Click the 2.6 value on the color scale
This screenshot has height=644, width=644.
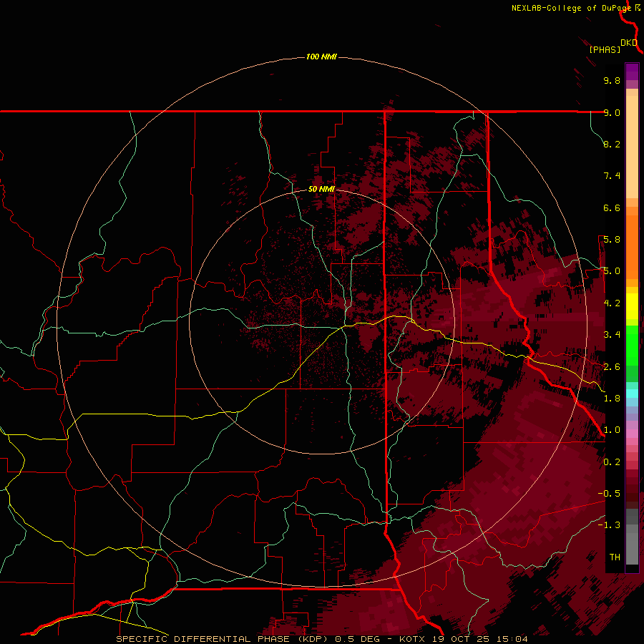(612, 367)
